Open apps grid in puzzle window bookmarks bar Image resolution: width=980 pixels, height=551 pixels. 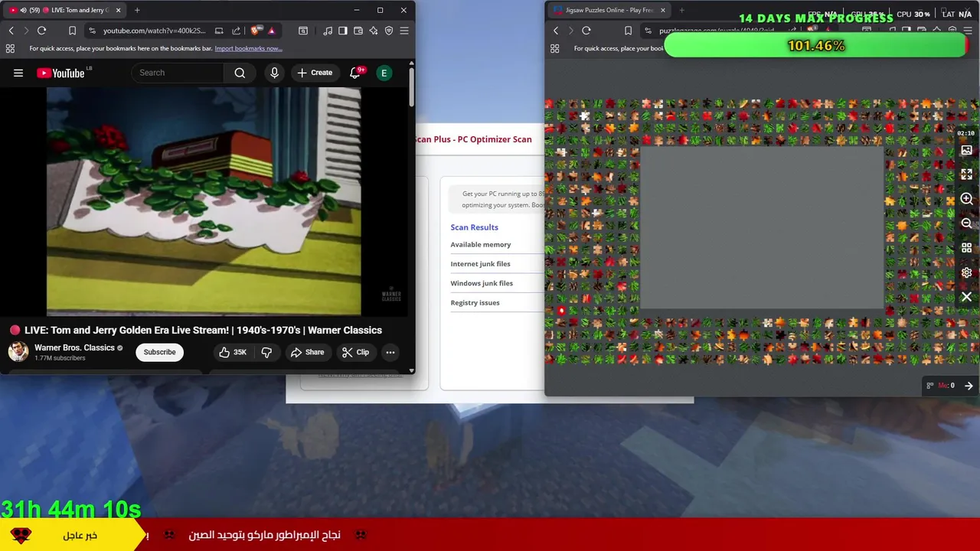pos(555,48)
